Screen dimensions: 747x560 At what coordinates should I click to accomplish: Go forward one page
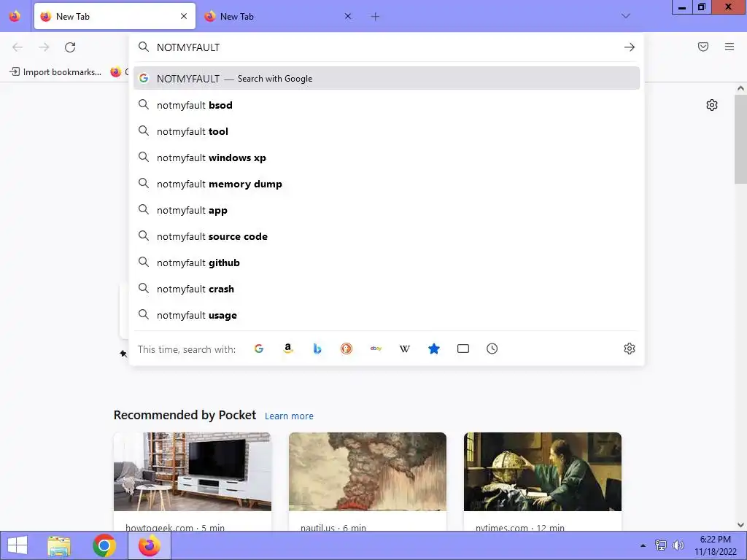click(44, 47)
